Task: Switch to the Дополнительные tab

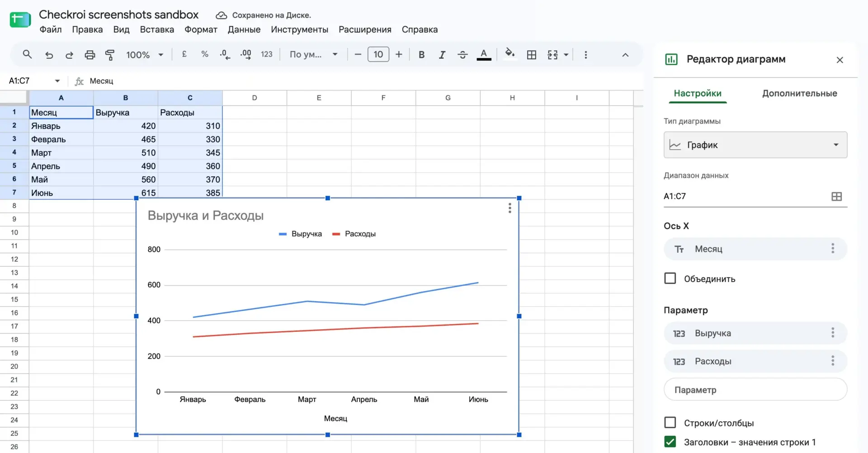Action: pyautogui.click(x=799, y=93)
